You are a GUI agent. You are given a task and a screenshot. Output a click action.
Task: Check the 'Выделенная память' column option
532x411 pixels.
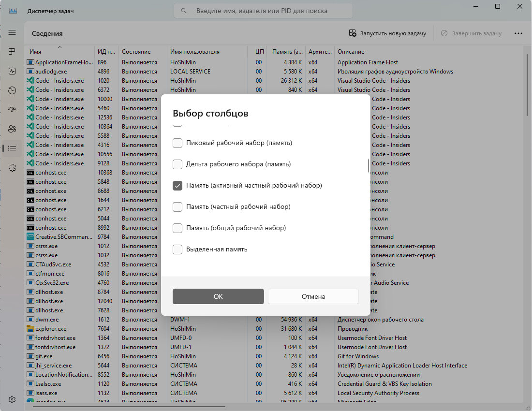pyautogui.click(x=177, y=250)
